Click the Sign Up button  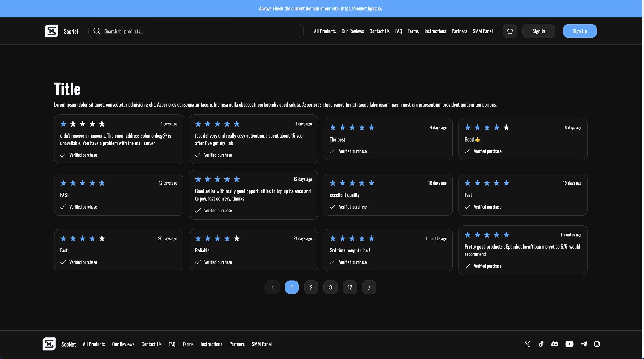(580, 31)
